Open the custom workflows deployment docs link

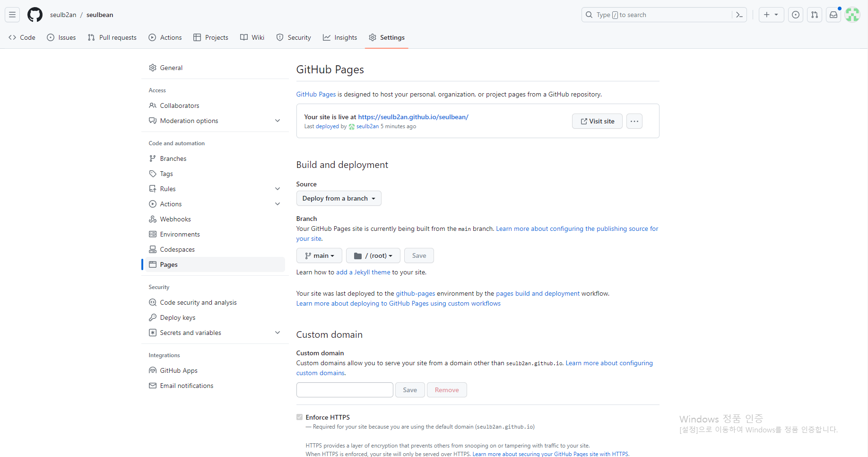399,303
